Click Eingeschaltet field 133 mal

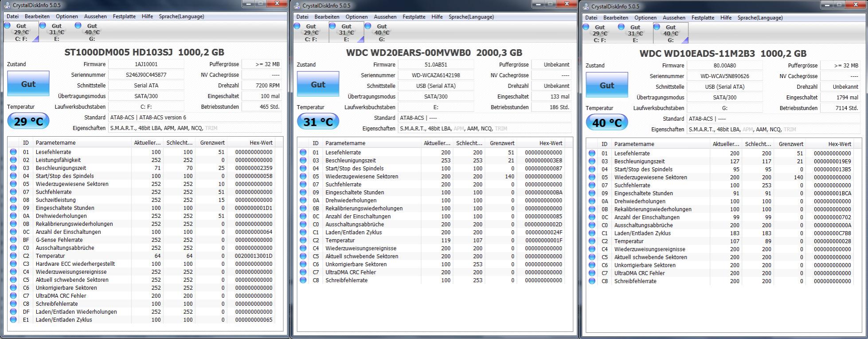(x=552, y=96)
